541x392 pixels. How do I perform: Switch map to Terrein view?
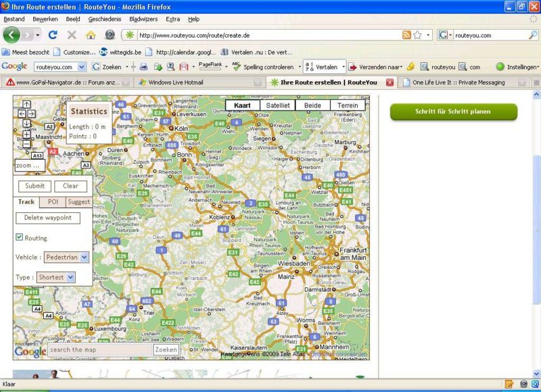348,105
